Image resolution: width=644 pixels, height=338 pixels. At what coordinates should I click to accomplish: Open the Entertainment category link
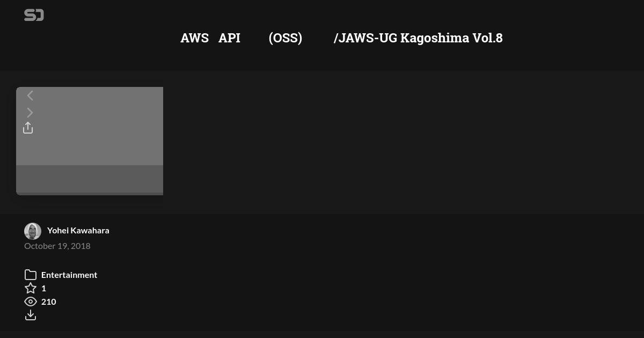coord(69,275)
